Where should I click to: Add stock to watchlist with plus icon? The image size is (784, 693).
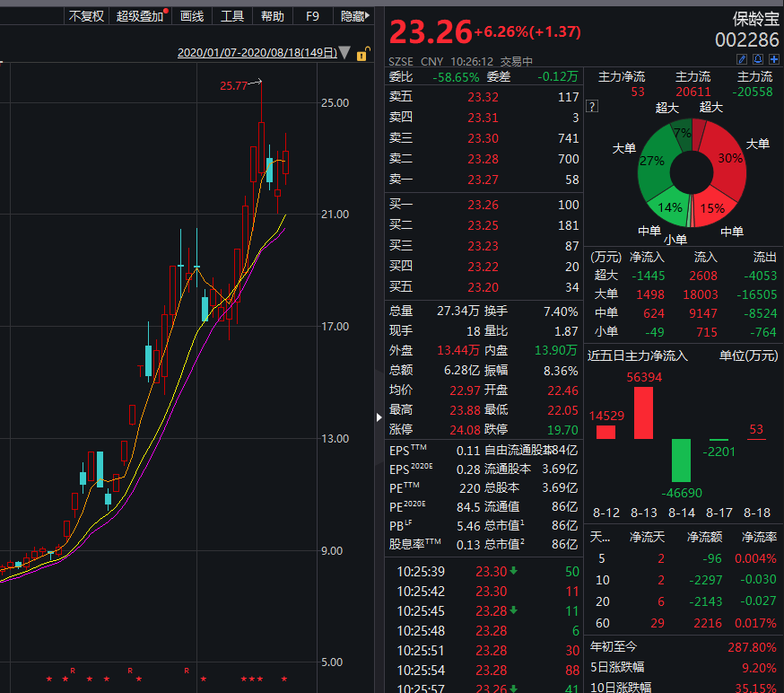click(x=772, y=59)
